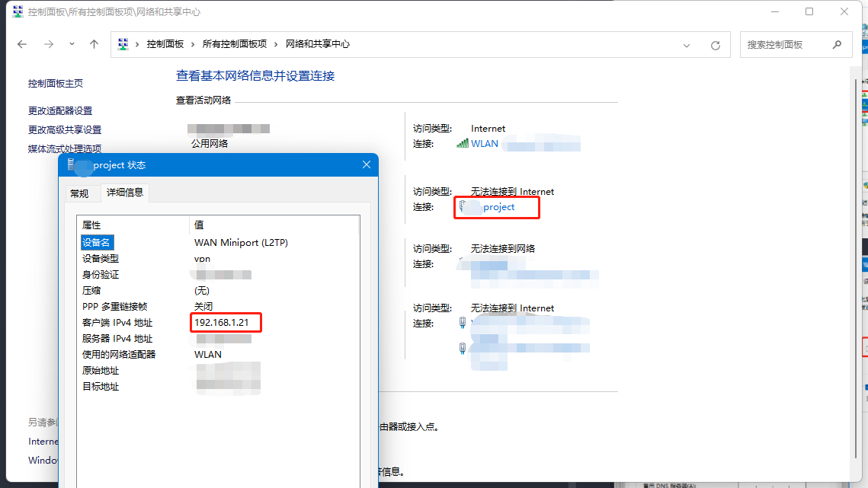Image resolution: width=868 pixels, height=488 pixels.
Task: Go up one level with Up arrow
Action: [94, 44]
